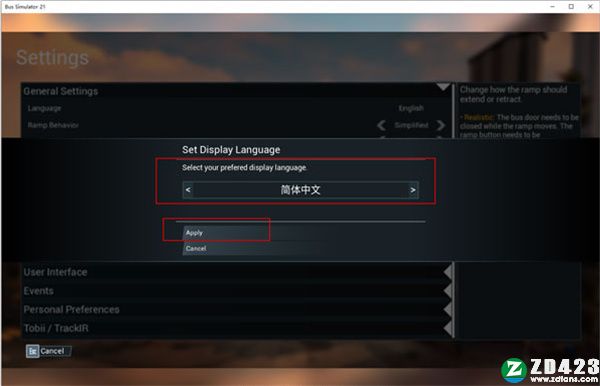Expand the Events section arrow

[x=448, y=291]
